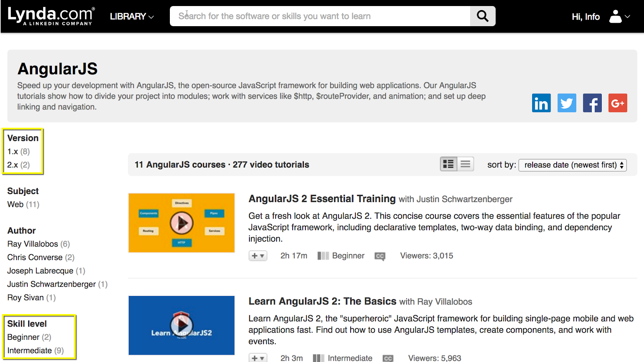644x362 pixels.
Task: Filter by author Justin Schwartzenberger
Action: 57,284
